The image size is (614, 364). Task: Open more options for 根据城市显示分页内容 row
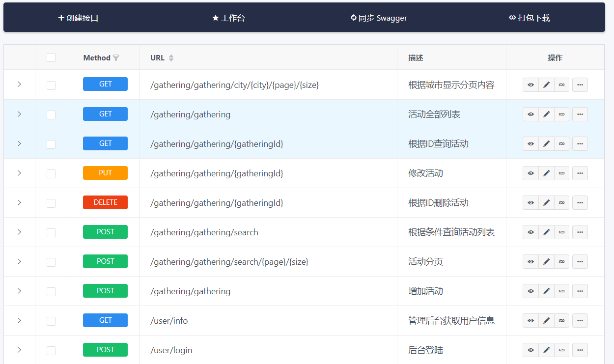580,84
